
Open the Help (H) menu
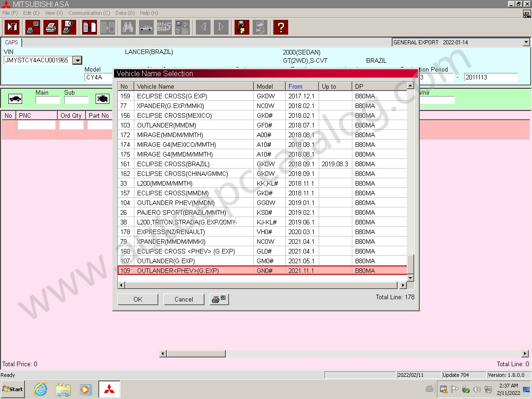tap(149, 13)
